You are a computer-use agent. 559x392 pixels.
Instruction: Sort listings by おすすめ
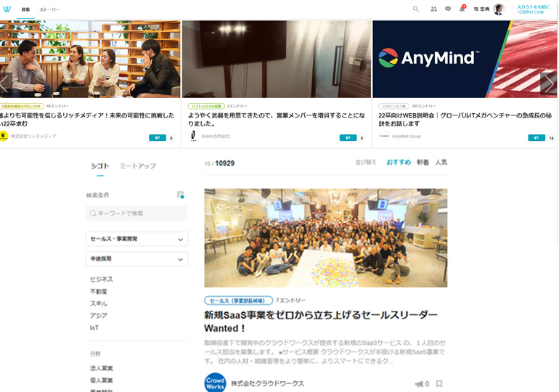pyautogui.click(x=399, y=163)
